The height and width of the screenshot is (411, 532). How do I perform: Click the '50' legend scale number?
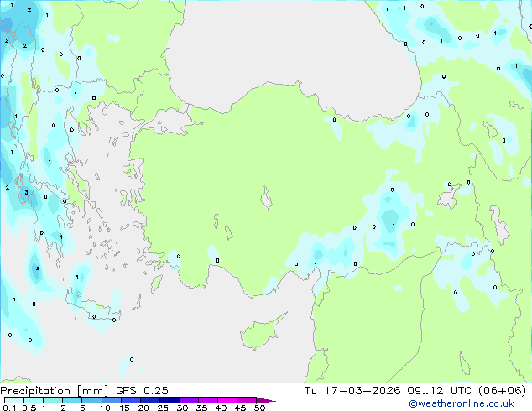coord(259,408)
